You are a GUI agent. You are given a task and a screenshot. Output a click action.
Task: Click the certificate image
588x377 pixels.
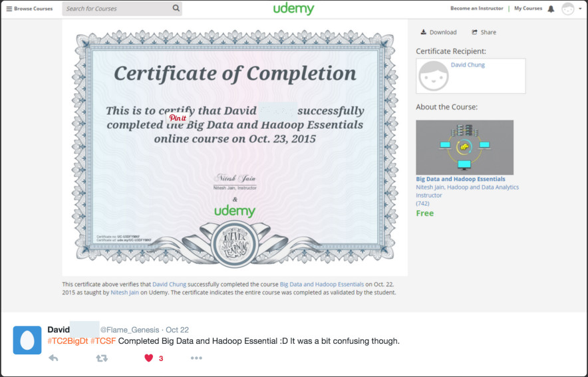point(235,148)
